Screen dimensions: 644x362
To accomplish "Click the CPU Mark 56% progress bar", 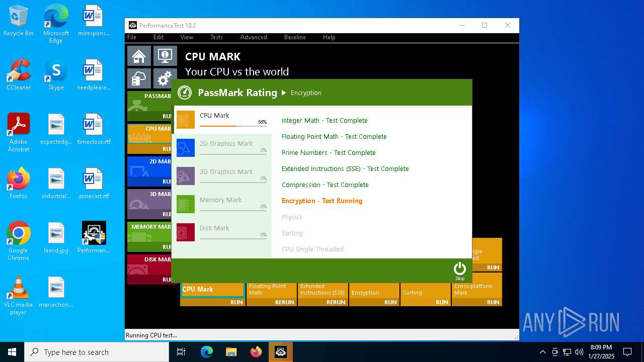I will pyautogui.click(x=233, y=126).
